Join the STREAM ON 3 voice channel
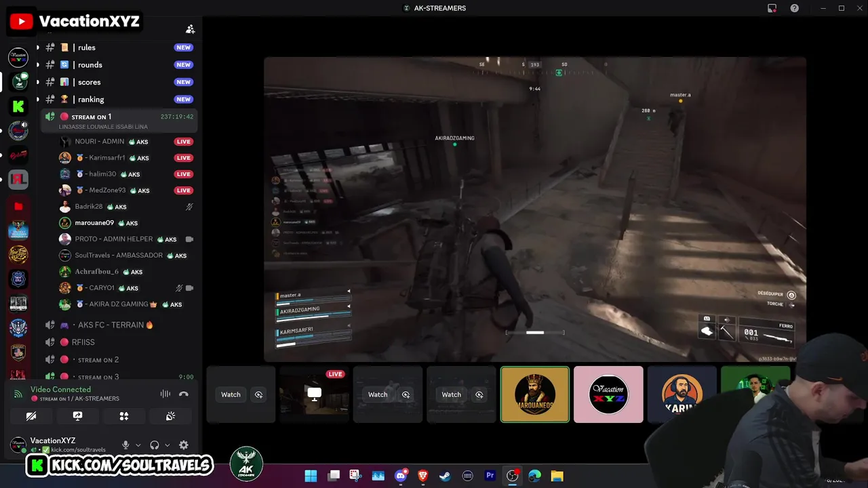The image size is (868, 488). pos(119,377)
